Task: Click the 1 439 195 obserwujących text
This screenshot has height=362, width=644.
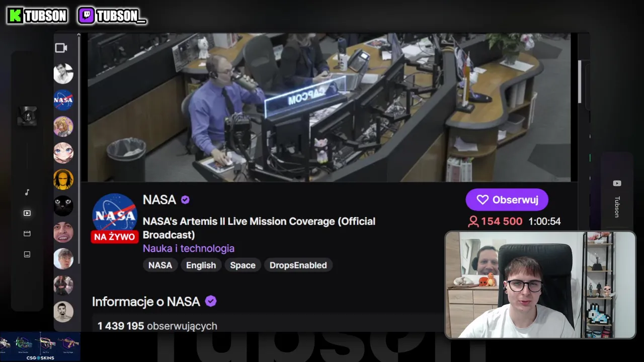Action: (157, 326)
